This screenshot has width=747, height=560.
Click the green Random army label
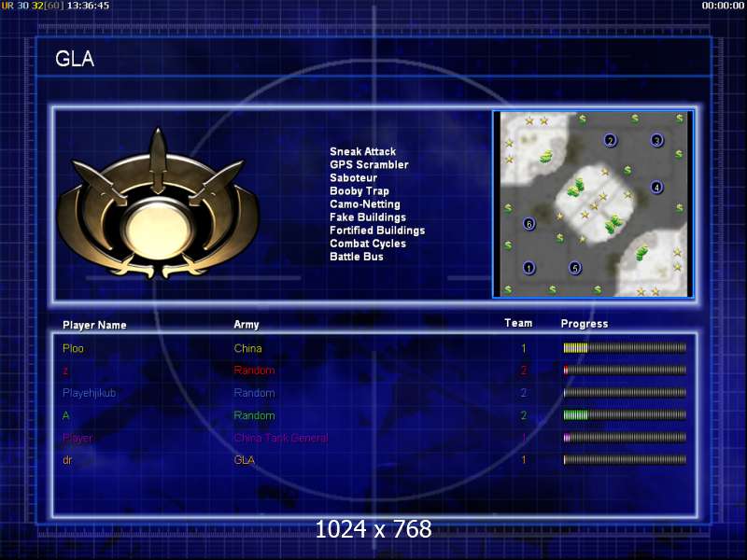(x=254, y=415)
